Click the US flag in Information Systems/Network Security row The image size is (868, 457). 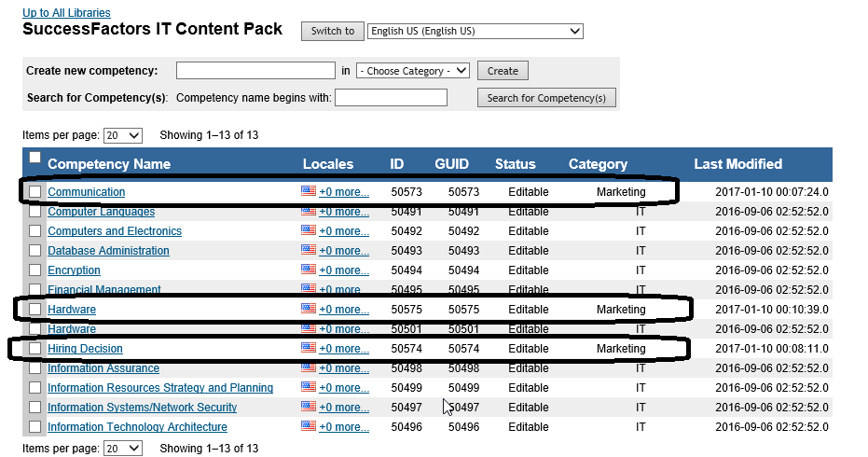[x=309, y=407]
